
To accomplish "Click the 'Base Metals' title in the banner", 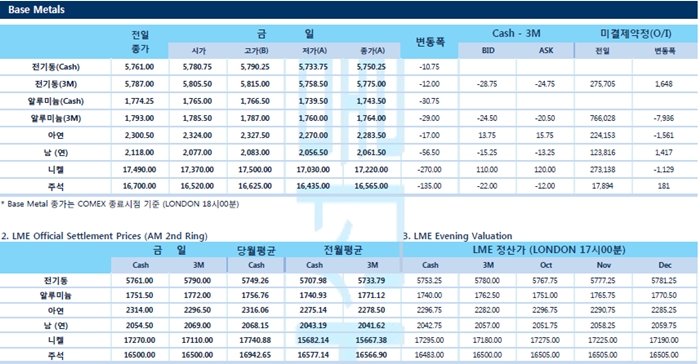I will (x=37, y=9).
